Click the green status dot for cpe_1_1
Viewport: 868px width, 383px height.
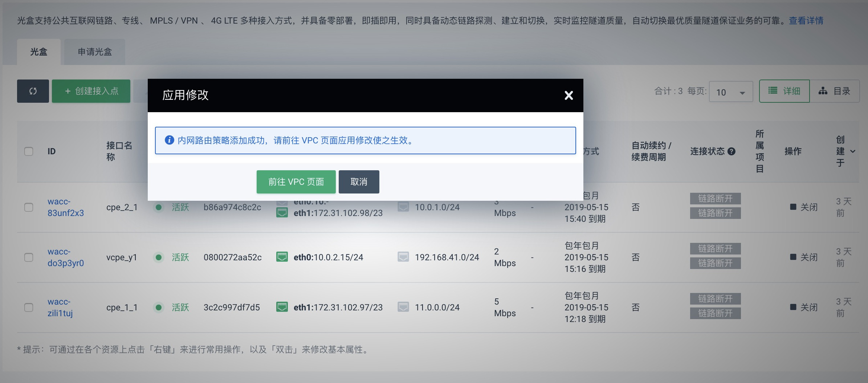(158, 307)
